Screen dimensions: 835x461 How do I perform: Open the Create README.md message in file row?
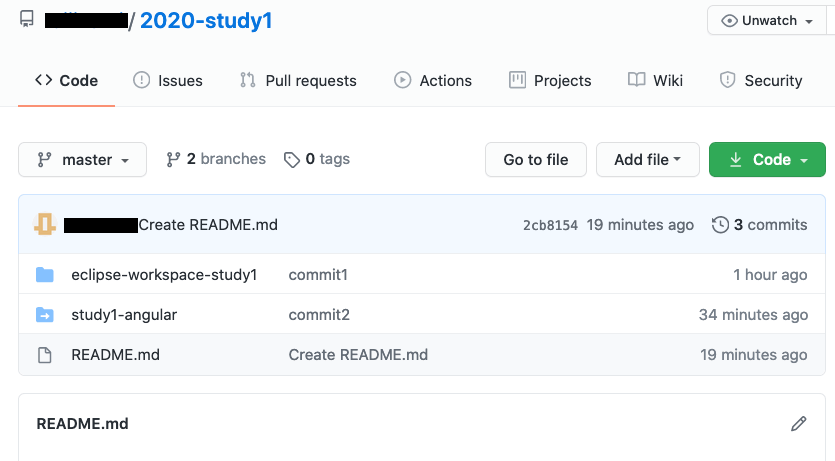[x=358, y=355]
